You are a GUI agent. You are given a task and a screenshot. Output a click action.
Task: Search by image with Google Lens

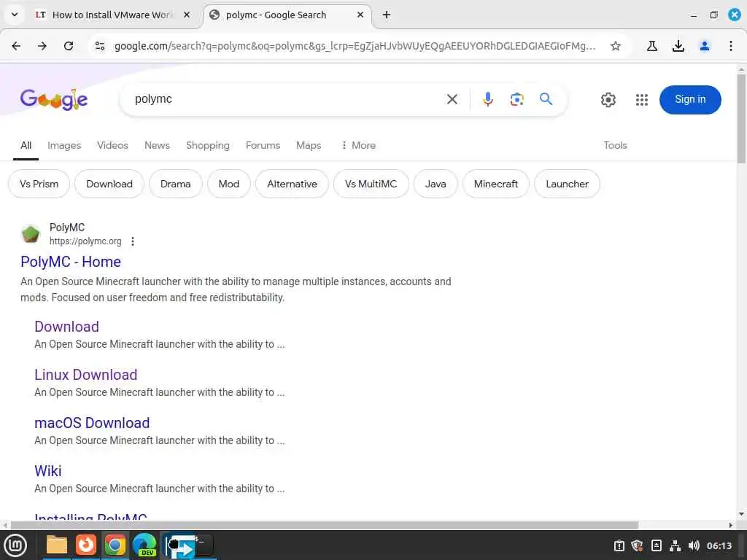(517, 99)
